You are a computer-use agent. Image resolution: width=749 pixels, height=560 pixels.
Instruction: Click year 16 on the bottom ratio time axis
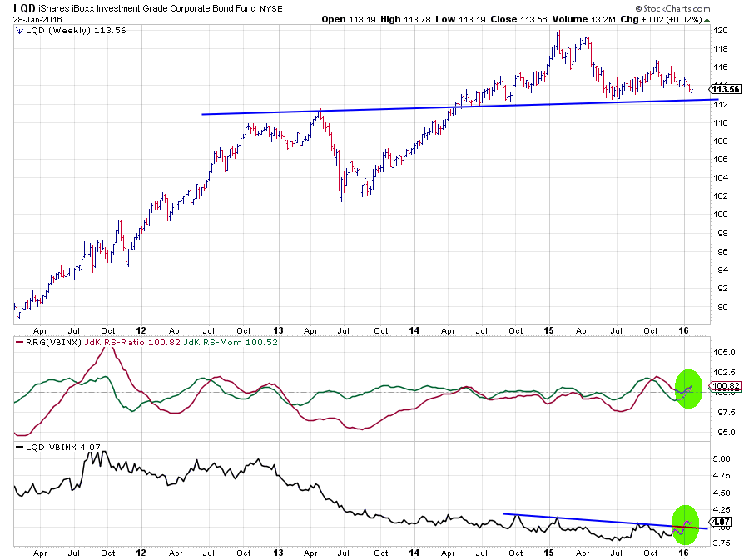pyautogui.click(x=683, y=553)
